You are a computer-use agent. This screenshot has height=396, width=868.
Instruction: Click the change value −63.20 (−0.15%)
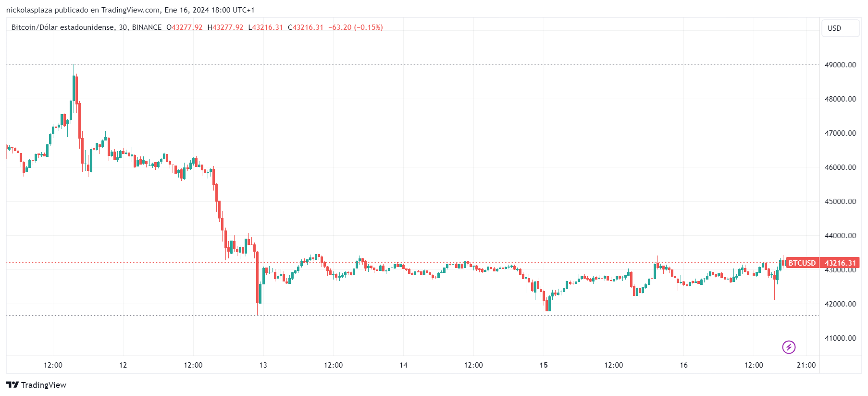tap(356, 27)
